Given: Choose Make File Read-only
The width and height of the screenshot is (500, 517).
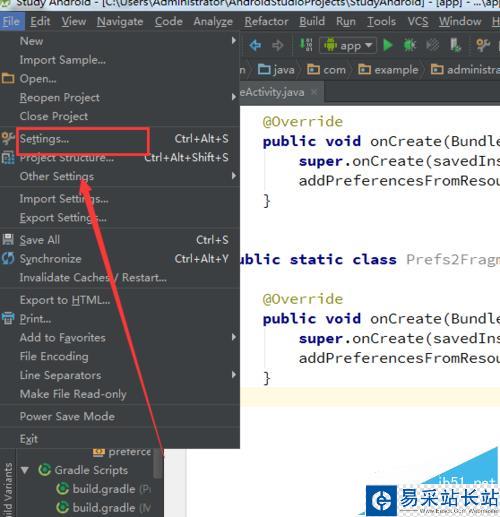Looking at the screenshot, I should point(120,394).
